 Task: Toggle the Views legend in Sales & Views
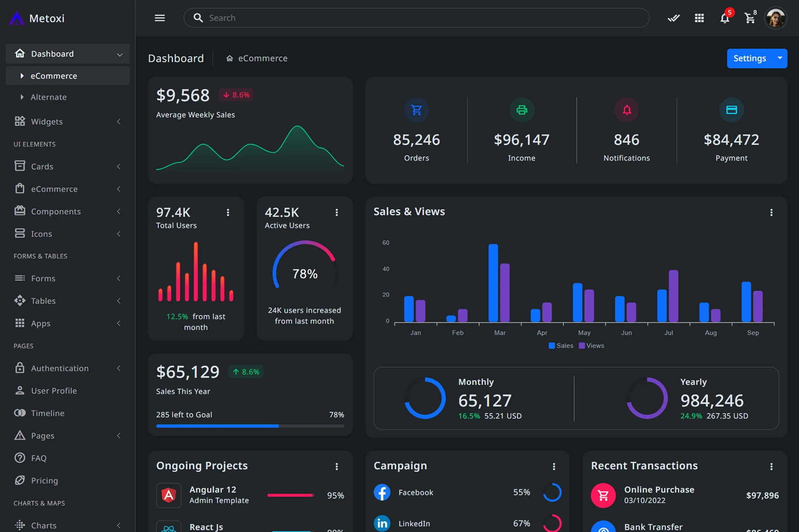point(591,346)
